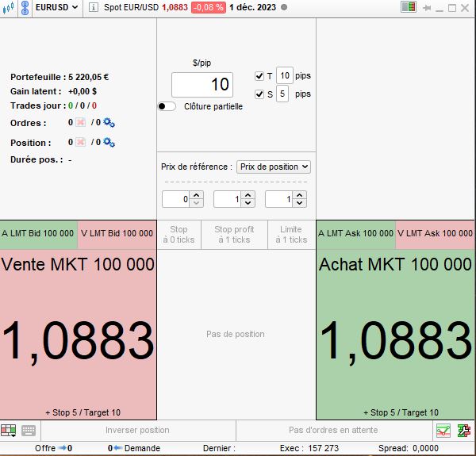Click the keyboard shortcuts icon

pyautogui.click(x=29, y=431)
